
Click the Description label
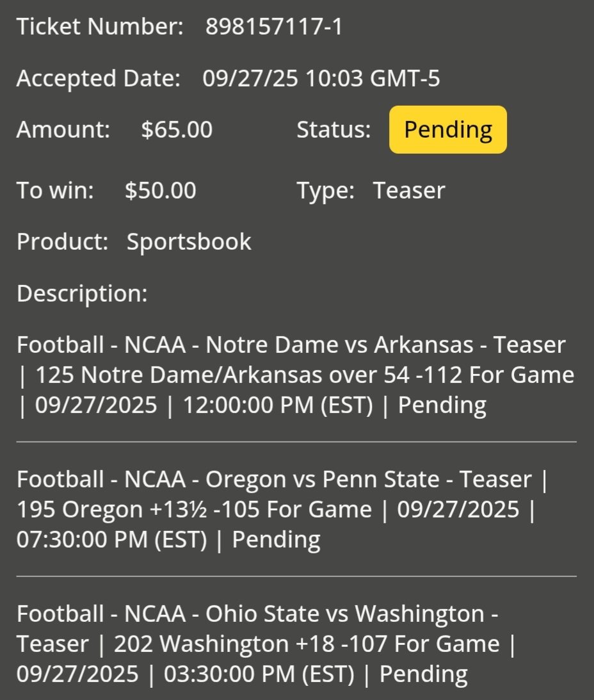coord(82,294)
